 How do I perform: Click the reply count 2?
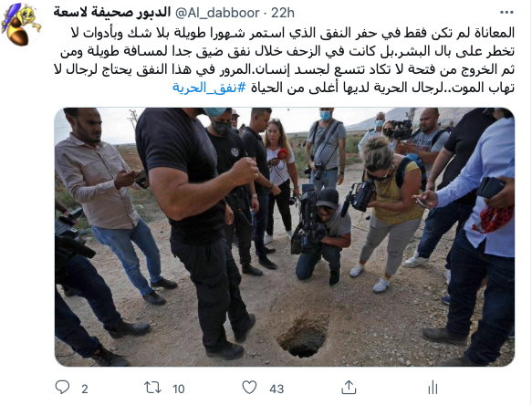point(85,389)
